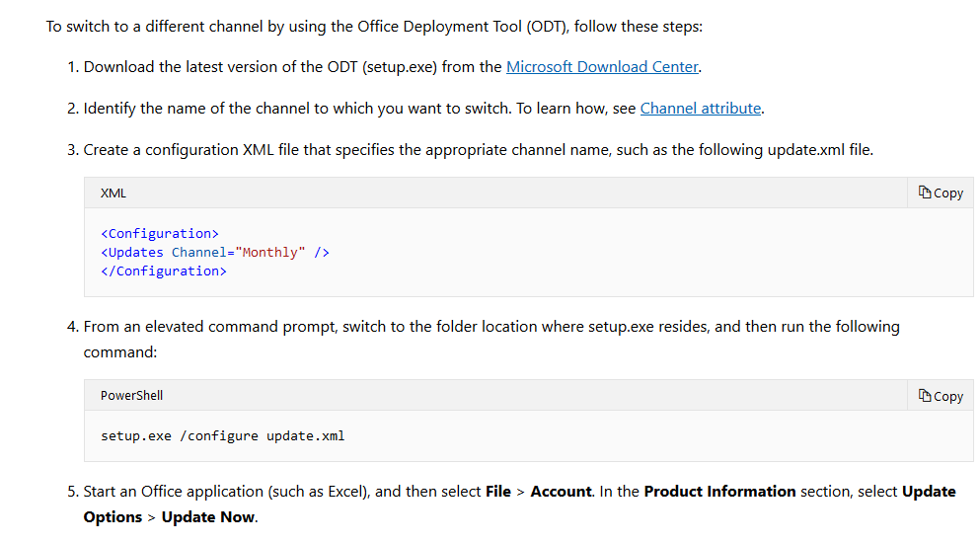Click step 3 text about configuration XML file
This screenshot has height=543, width=980.
(x=478, y=149)
